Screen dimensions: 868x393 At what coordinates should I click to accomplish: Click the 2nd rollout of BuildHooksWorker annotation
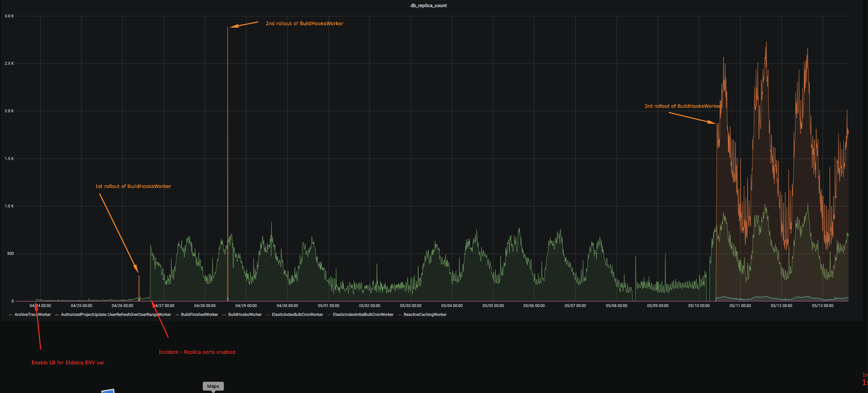point(304,24)
